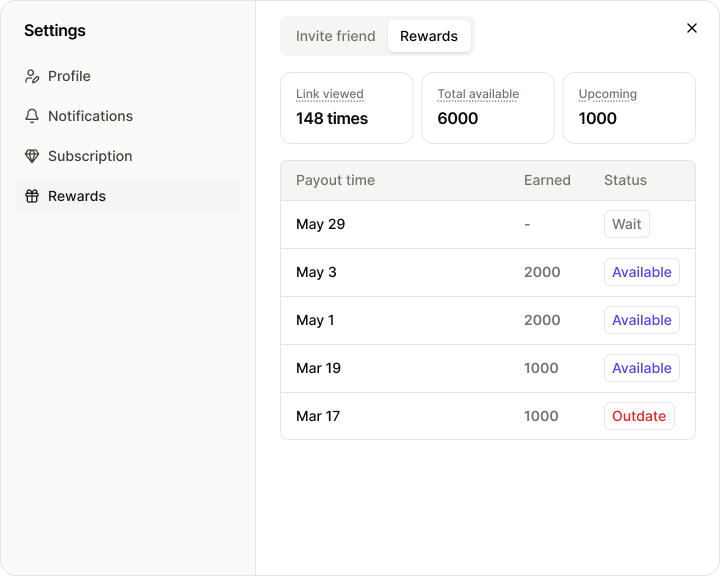Click the Total available label
The image size is (720, 576).
(478, 94)
